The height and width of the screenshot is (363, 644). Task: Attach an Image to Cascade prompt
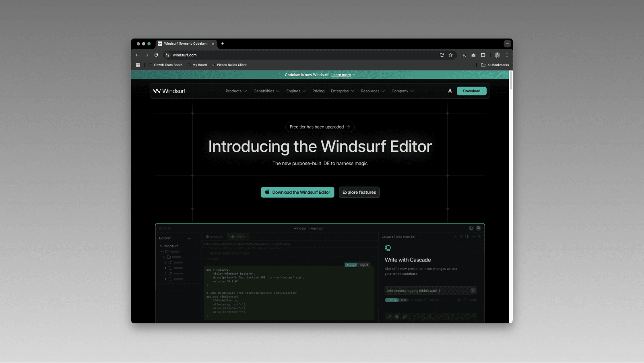click(470, 300)
